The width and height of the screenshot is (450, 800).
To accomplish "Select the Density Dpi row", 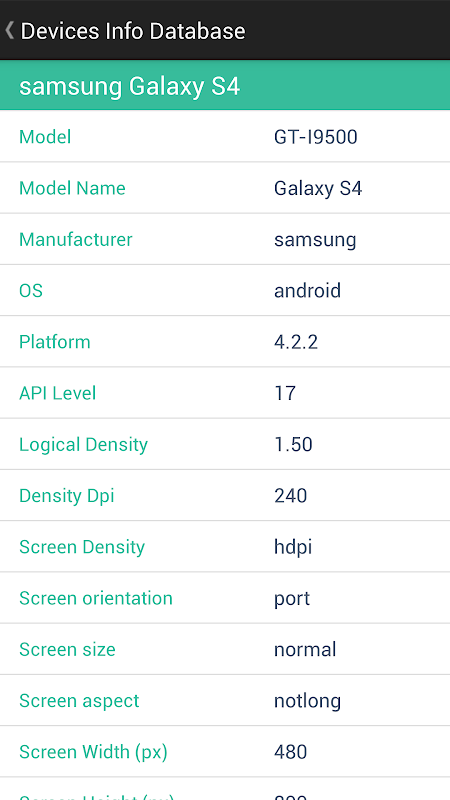I will click(225, 495).
